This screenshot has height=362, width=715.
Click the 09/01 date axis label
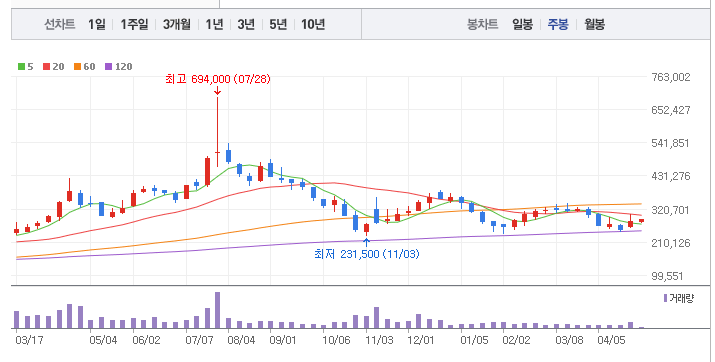point(283,340)
